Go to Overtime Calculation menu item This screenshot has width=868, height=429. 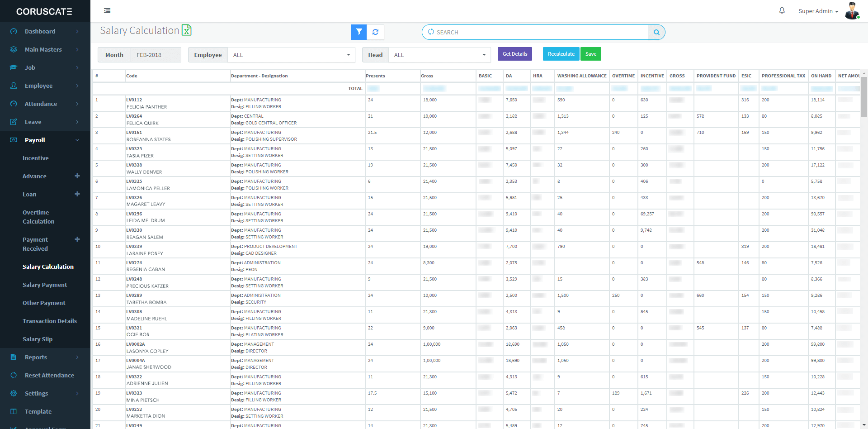pos(38,217)
